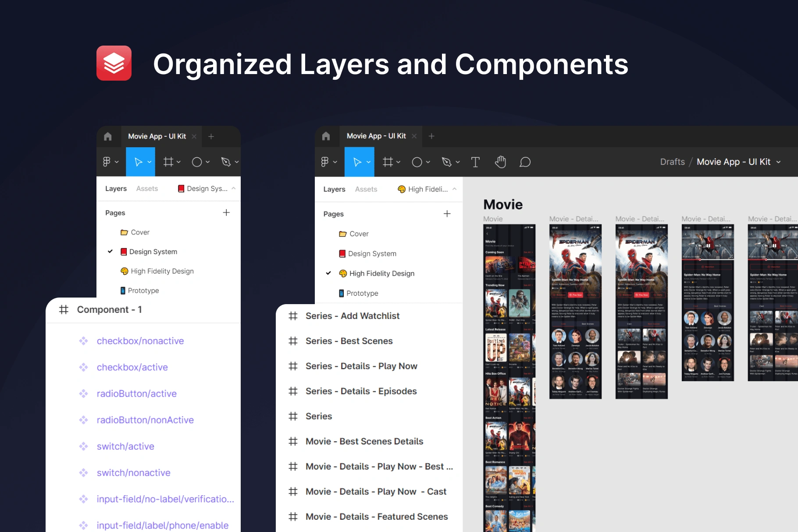Add a new page in right window
The image size is (798, 532).
(x=447, y=214)
